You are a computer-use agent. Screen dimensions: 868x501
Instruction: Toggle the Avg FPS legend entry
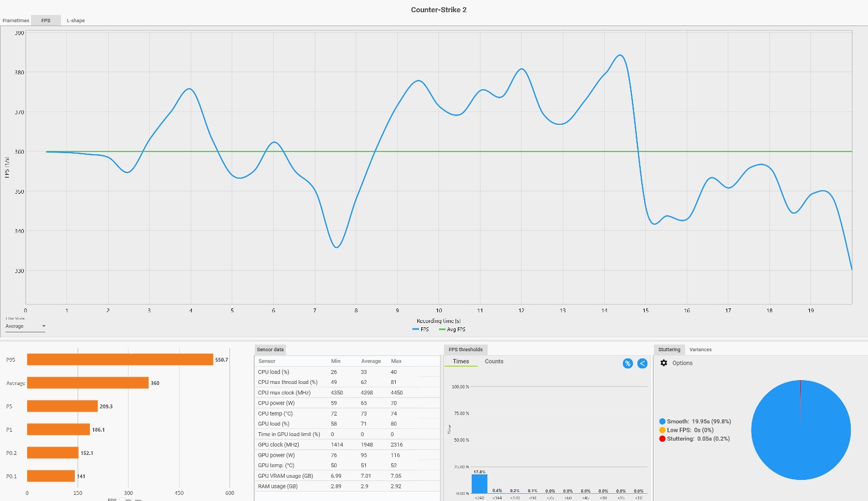point(452,330)
